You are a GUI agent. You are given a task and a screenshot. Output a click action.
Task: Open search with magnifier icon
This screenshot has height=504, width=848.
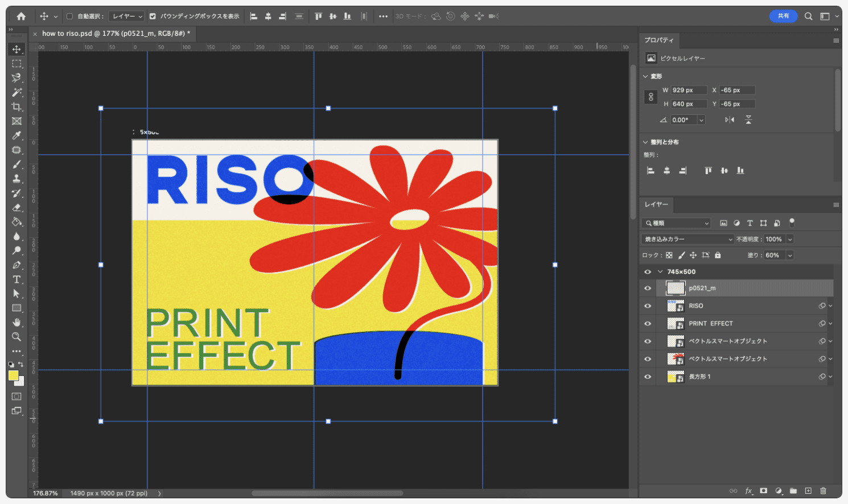[x=808, y=16]
